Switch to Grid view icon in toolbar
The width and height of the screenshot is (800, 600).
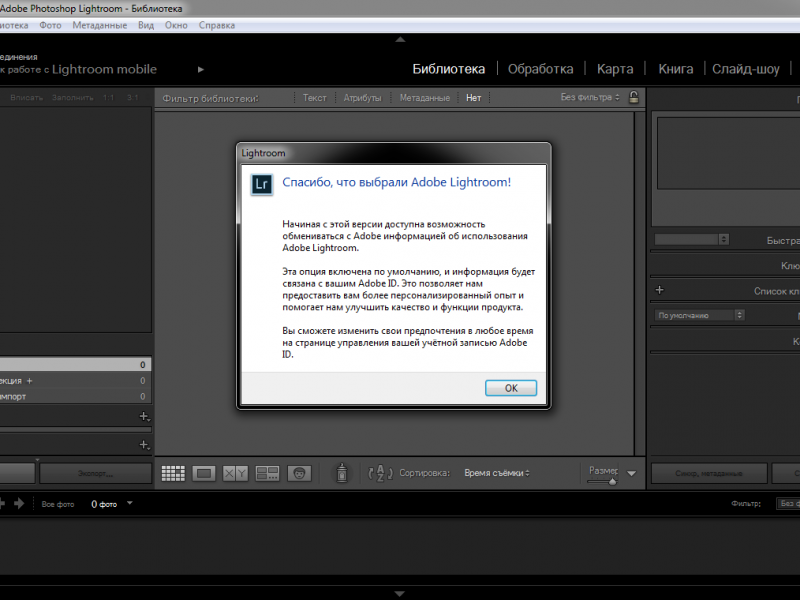coord(173,473)
